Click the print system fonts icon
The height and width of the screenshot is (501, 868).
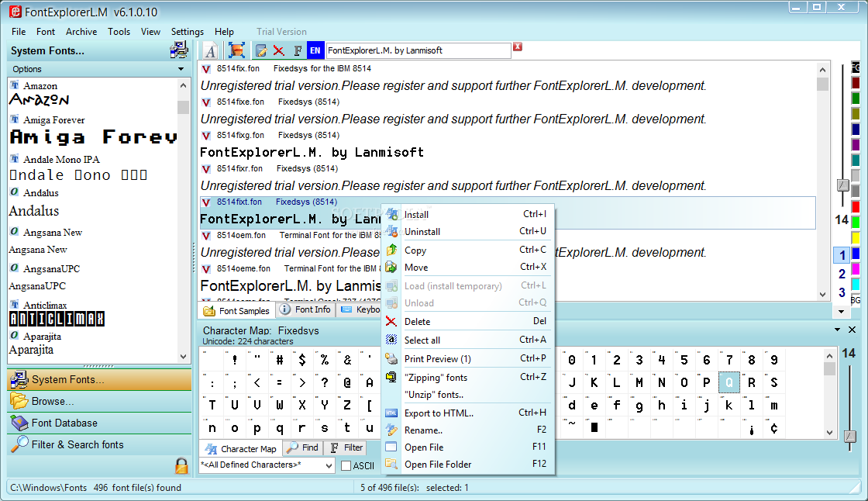[179, 50]
